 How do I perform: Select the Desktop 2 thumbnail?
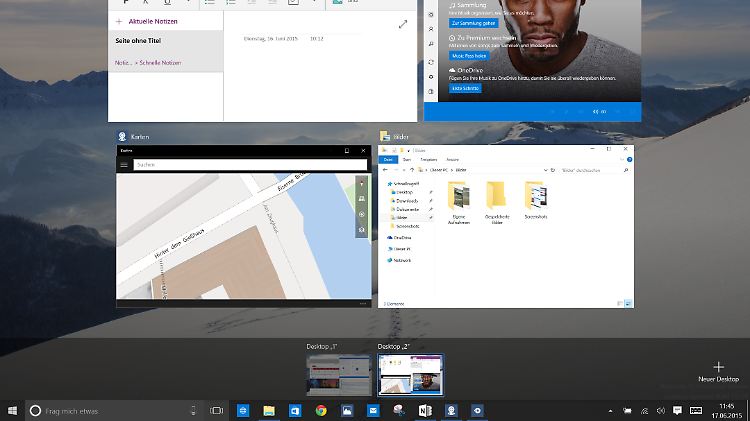410,375
